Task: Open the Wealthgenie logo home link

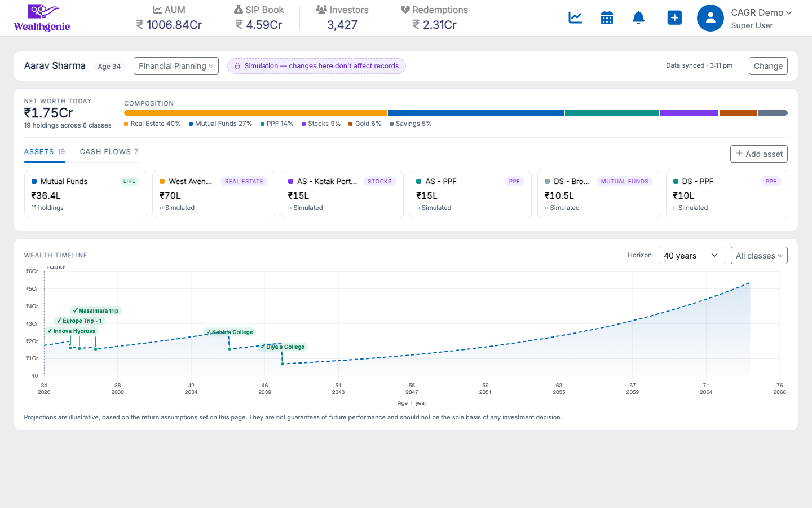Action: click(42, 18)
